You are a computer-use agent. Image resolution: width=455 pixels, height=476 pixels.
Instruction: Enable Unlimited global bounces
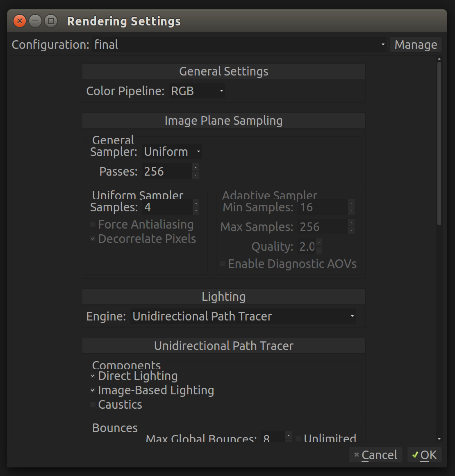(298, 438)
